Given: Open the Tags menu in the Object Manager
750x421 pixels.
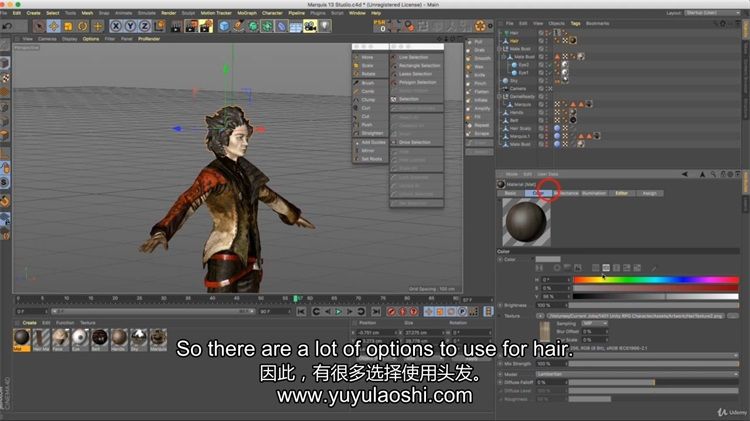Looking at the screenshot, I should pyautogui.click(x=575, y=23).
